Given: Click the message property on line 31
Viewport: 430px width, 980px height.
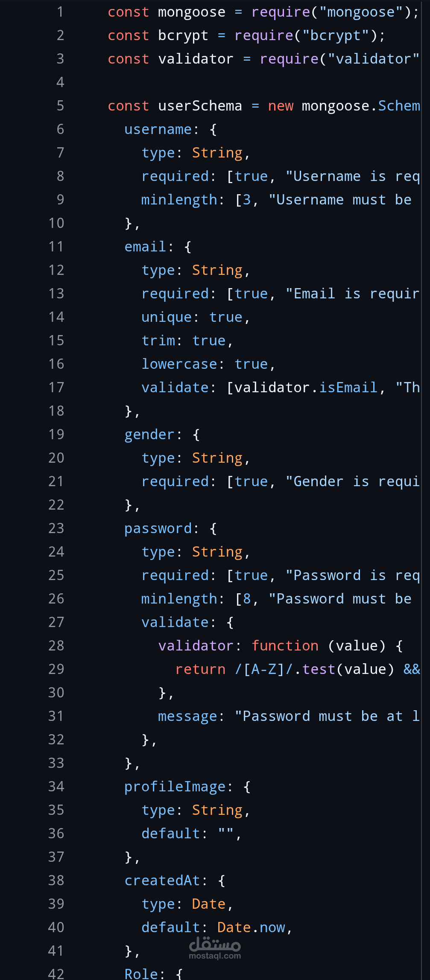Looking at the screenshot, I should (x=187, y=716).
